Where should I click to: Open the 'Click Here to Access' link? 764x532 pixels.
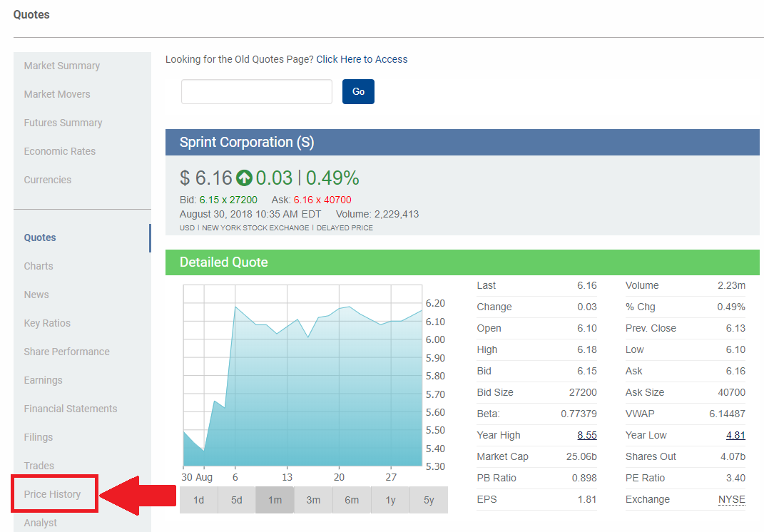pos(362,59)
